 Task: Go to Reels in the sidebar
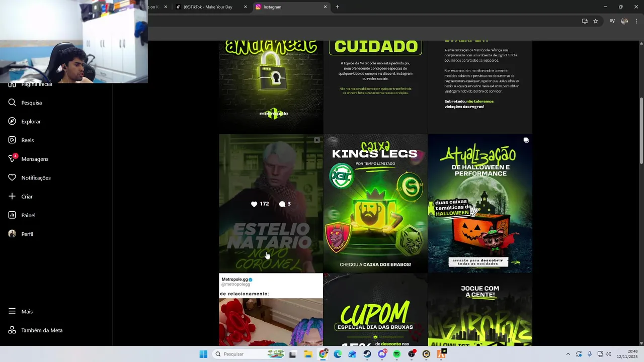pyautogui.click(x=21, y=140)
